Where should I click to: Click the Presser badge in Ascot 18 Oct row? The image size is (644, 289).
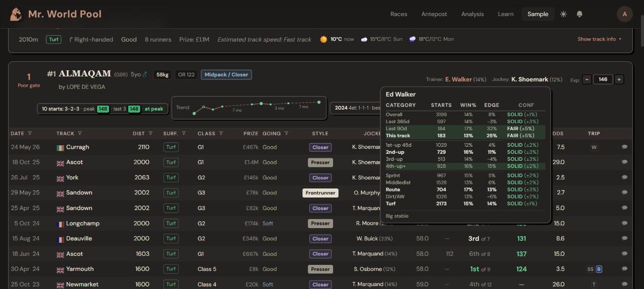(x=320, y=162)
